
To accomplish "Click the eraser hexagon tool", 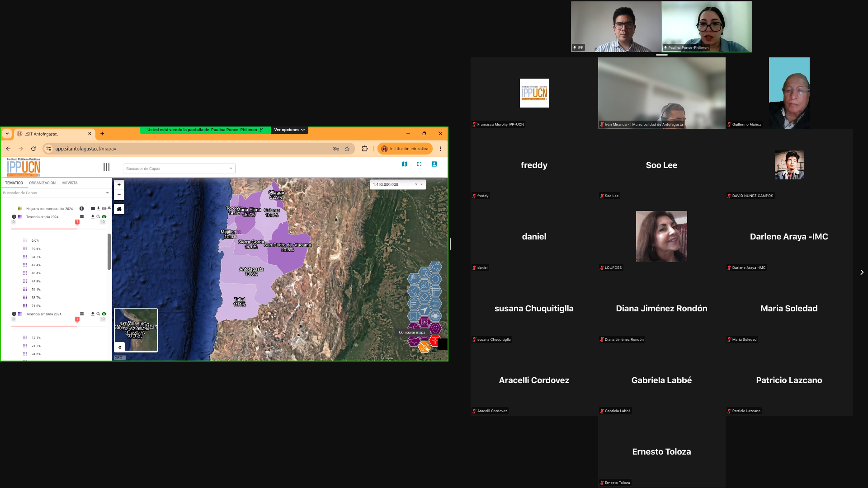I will click(425, 297).
